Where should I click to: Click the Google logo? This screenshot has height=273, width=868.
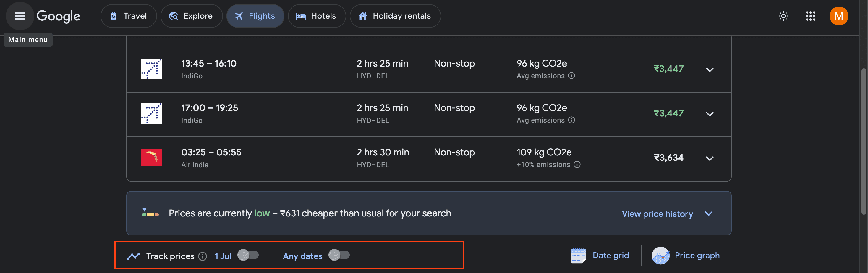click(x=58, y=16)
